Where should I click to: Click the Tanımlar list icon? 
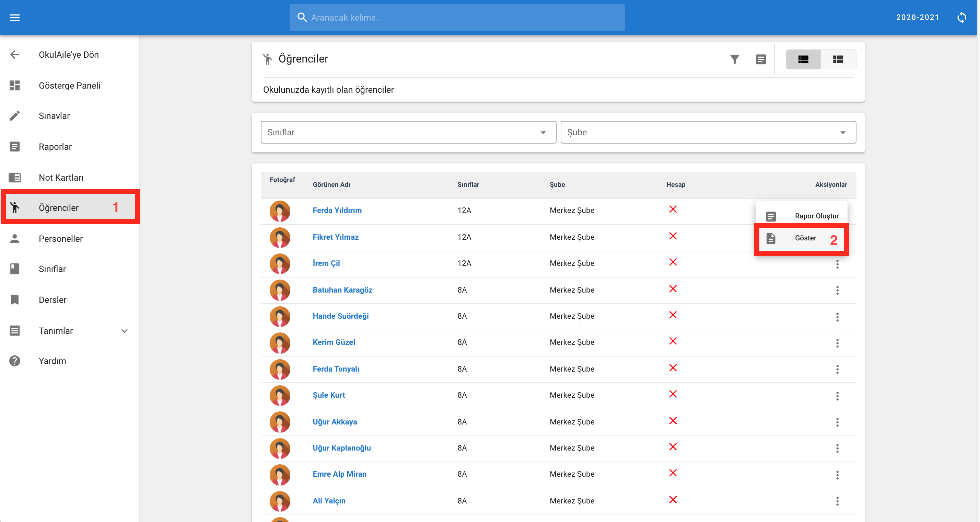pos(14,330)
